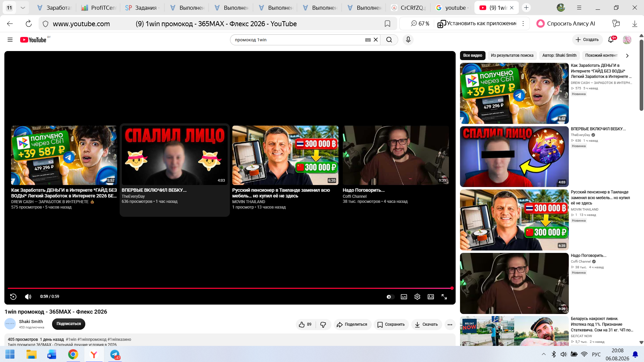Toggle subtitles in the video player
Image resolution: width=644 pixels, height=362 pixels.
point(404,297)
